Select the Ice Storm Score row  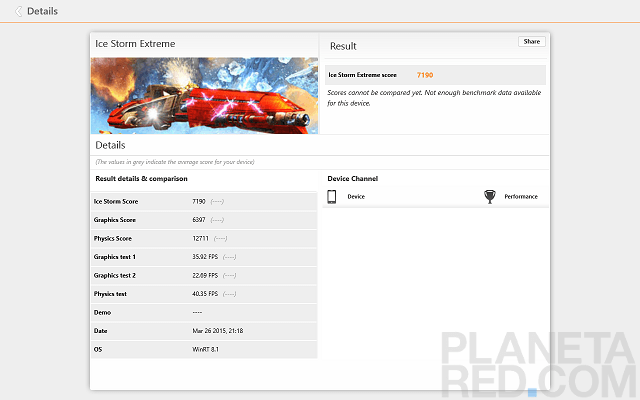204,201
